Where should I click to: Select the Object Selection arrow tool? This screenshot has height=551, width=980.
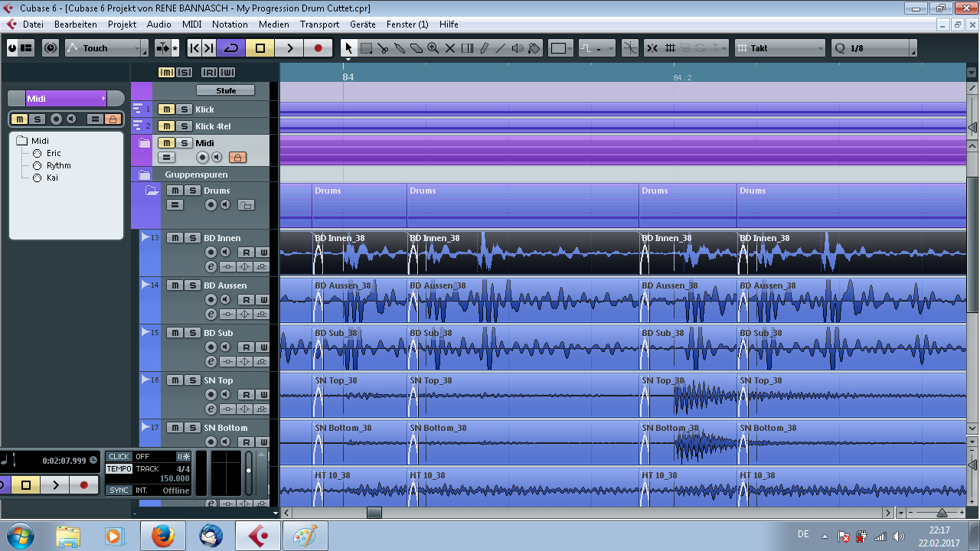[348, 48]
